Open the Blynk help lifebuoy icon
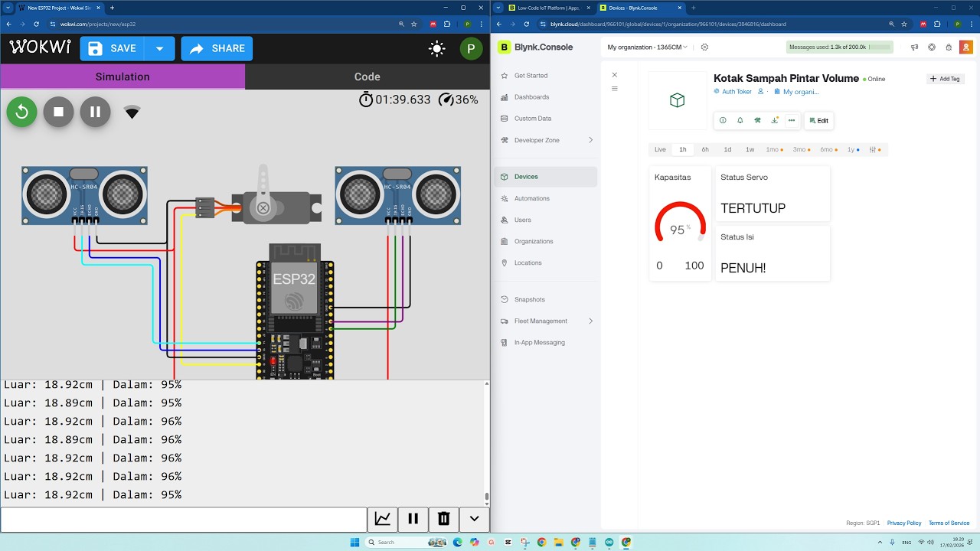This screenshot has height=551, width=980. click(x=932, y=47)
